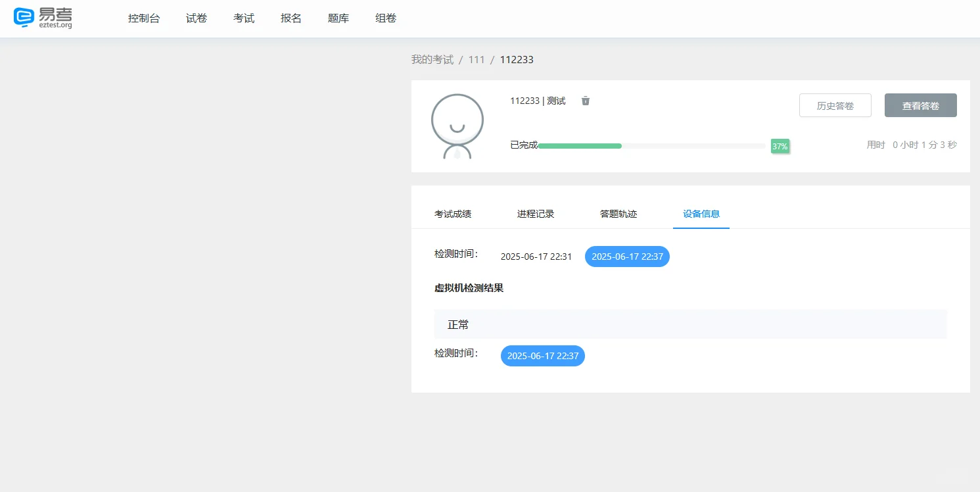Click the trash icon beside 112233 | 测试
980x492 pixels.
[585, 101]
